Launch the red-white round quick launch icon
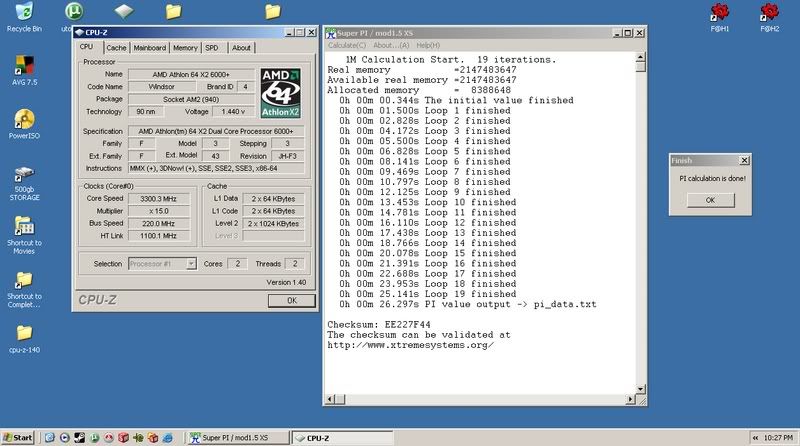This screenshot has height=446, width=800. [109, 437]
